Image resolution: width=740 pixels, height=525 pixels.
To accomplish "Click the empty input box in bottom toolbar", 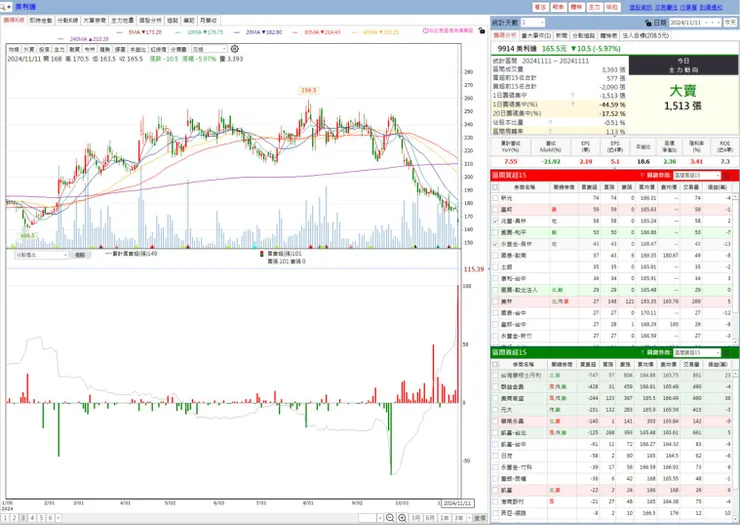I will (368, 518).
